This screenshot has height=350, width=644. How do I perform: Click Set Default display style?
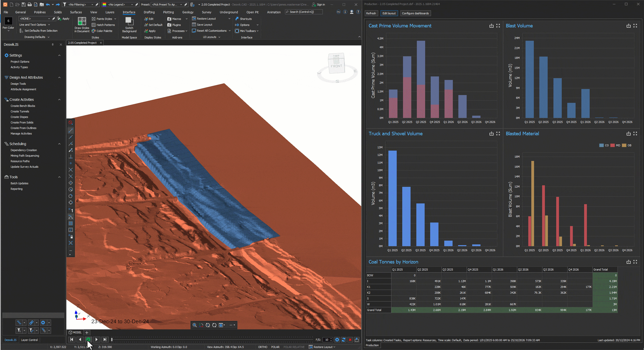click(x=153, y=25)
